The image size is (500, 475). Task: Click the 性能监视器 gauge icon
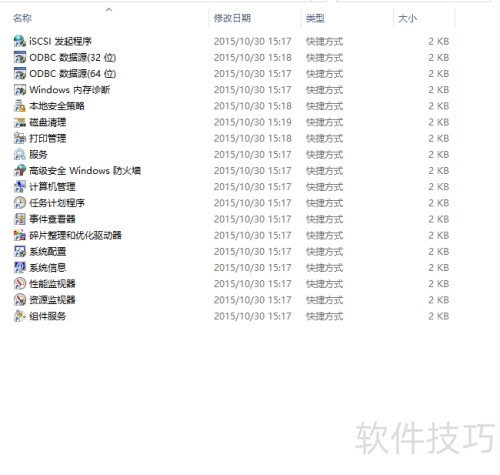tap(20, 284)
